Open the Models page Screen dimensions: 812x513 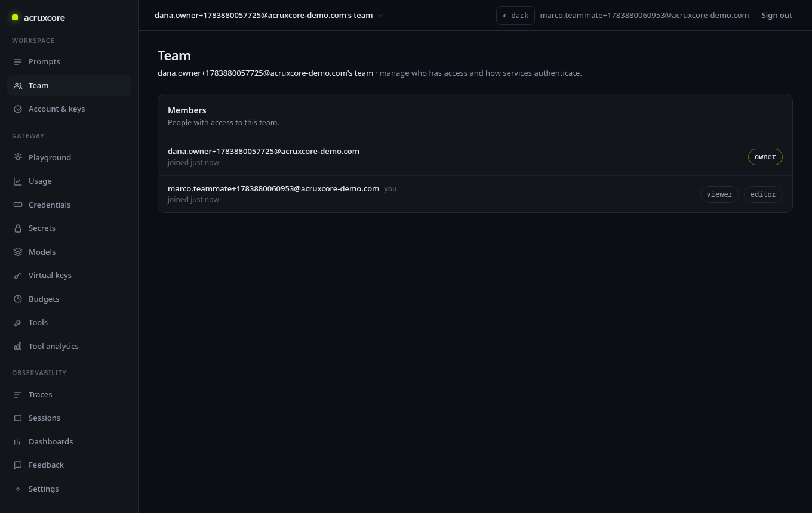(69, 252)
